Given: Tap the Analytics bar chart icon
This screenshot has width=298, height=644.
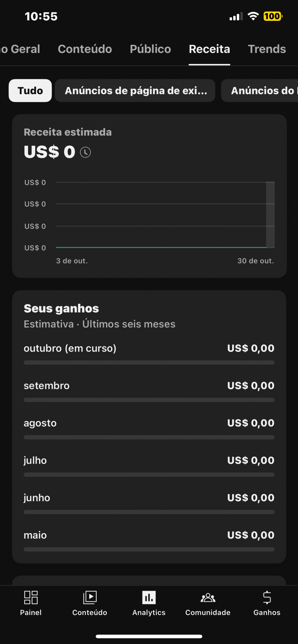Looking at the screenshot, I should point(149,597).
